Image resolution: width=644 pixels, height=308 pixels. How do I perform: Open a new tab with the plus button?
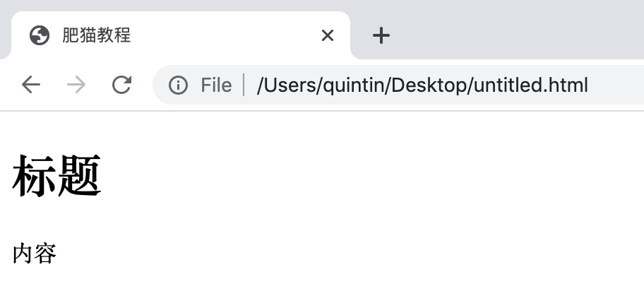[381, 35]
